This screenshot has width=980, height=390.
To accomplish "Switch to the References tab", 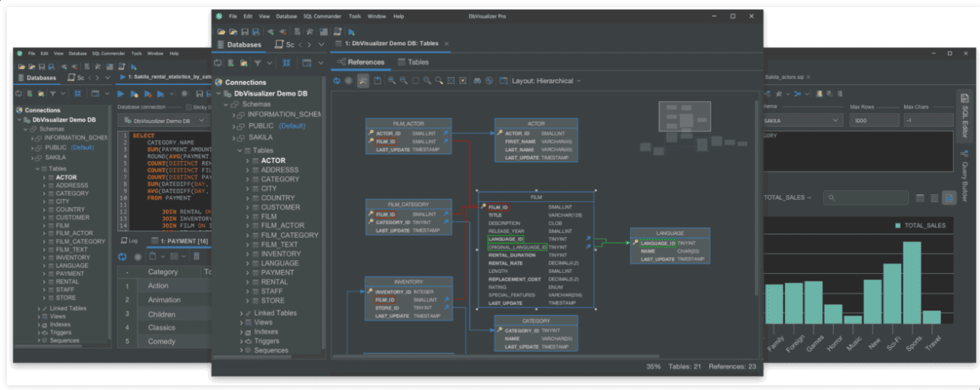I will click(360, 62).
